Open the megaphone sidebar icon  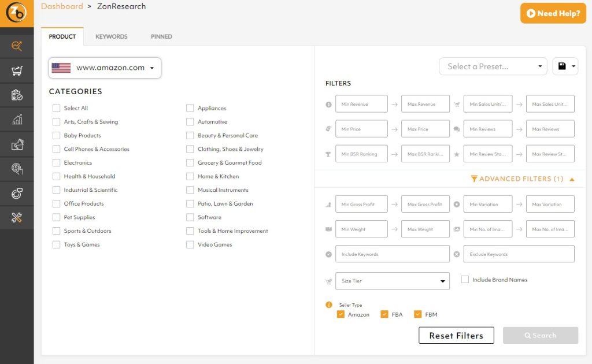coord(17,144)
